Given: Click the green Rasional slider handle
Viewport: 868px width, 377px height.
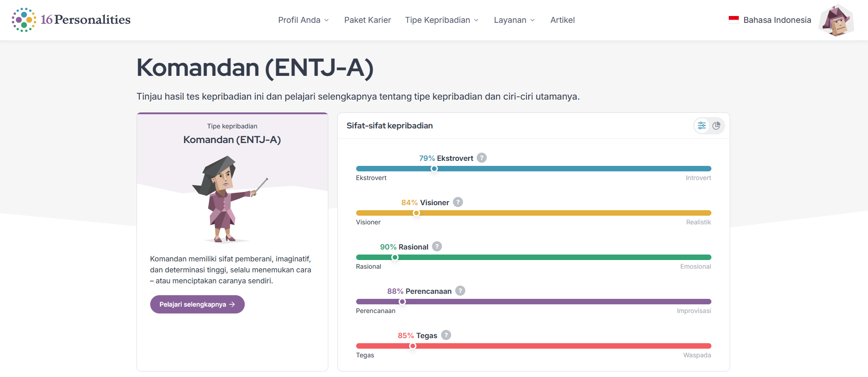Looking at the screenshot, I should tap(395, 257).
